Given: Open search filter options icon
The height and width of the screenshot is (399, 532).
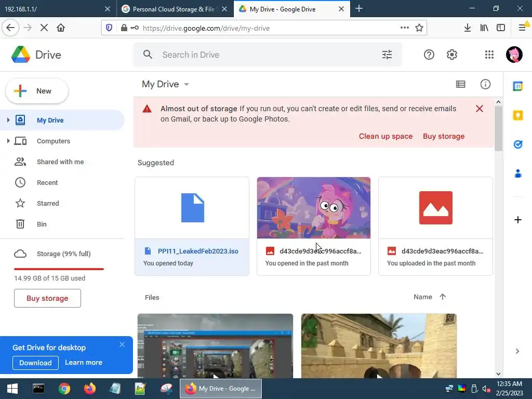Looking at the screenshot, I should pos(387,55).
